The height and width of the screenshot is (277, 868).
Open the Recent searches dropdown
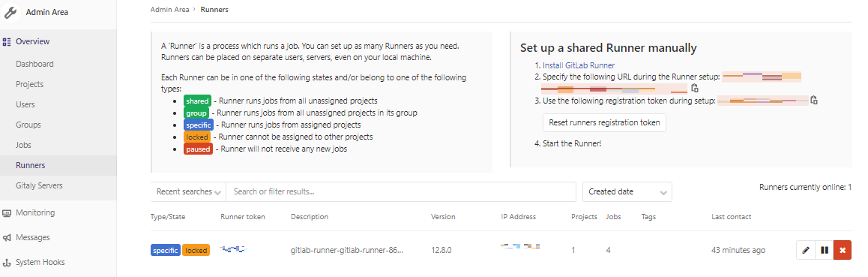tap(188, 191)
